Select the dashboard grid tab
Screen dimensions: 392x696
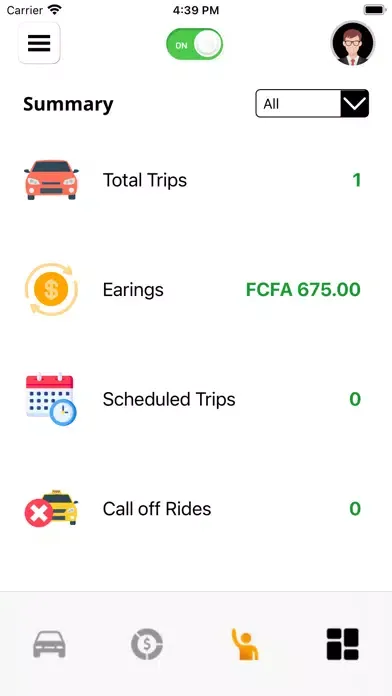(x=343, y=644)
